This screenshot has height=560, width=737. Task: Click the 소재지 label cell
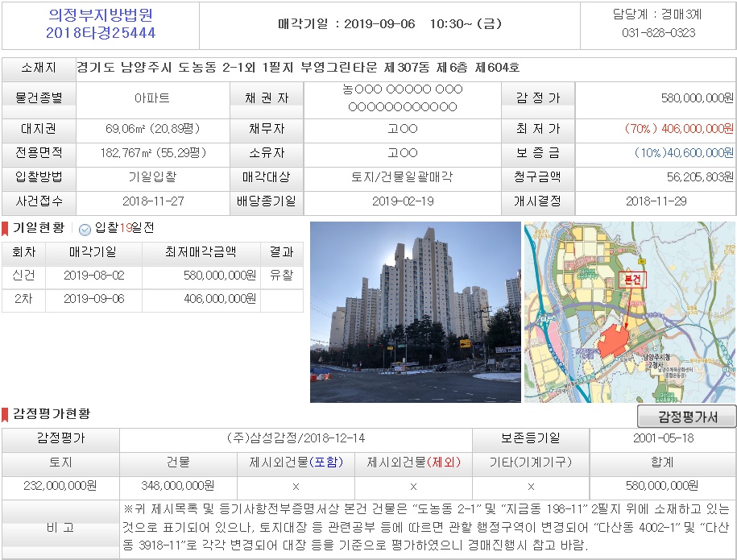pos(39,68)
